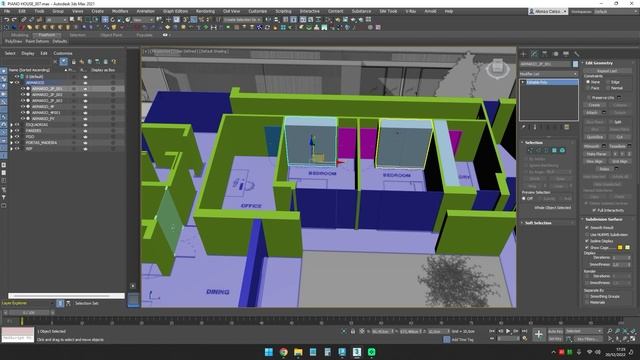Switch to Hierarchy tab in command panel

click(544, 54)
